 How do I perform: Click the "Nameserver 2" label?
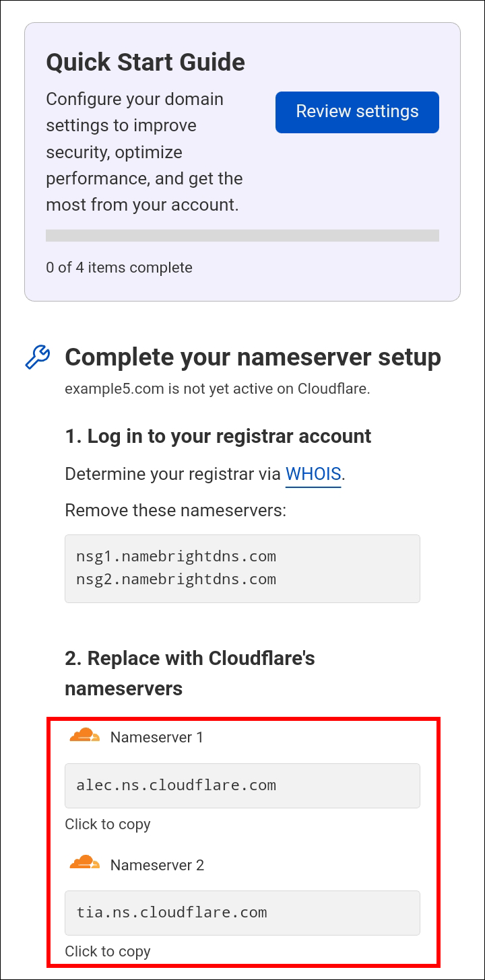click(157, 865)
